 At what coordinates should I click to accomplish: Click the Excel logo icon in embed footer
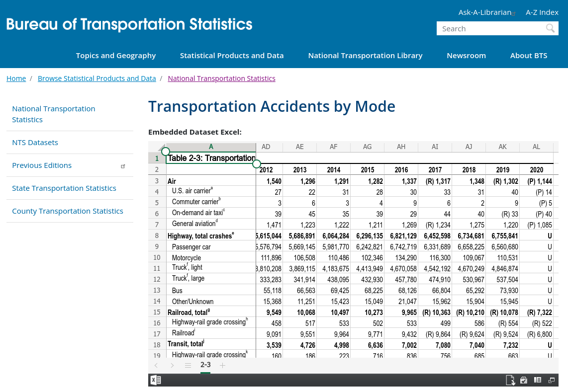coord(155,380)
